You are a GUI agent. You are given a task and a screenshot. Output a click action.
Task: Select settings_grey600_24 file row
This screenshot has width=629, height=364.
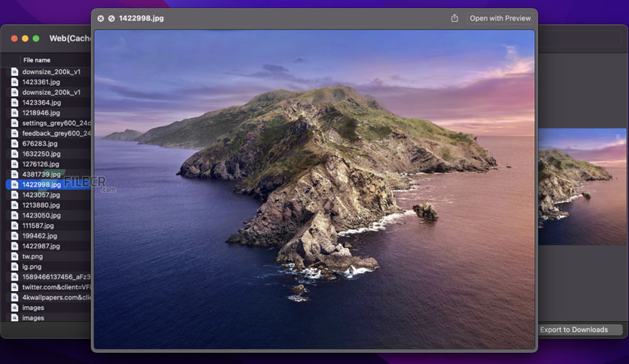pos(48,123)
